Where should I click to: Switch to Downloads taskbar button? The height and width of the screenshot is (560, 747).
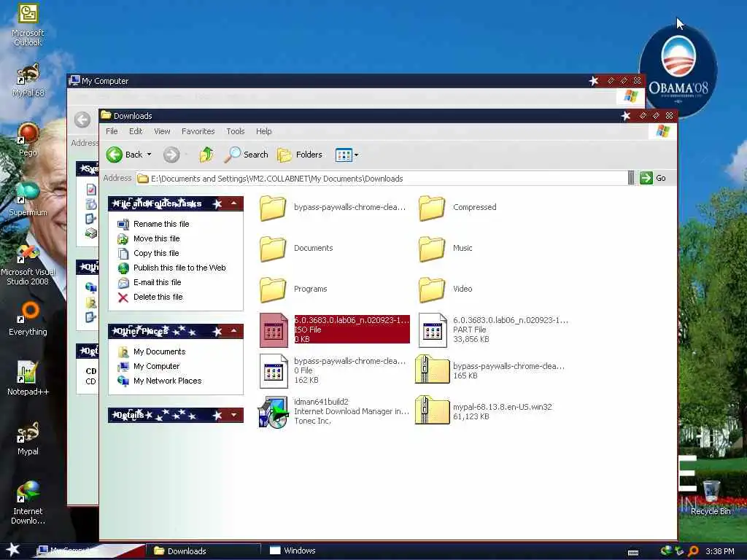pos(203,551)
